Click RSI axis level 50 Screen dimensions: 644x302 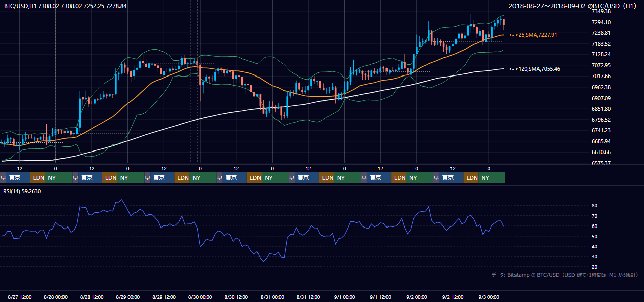[595, 236]
